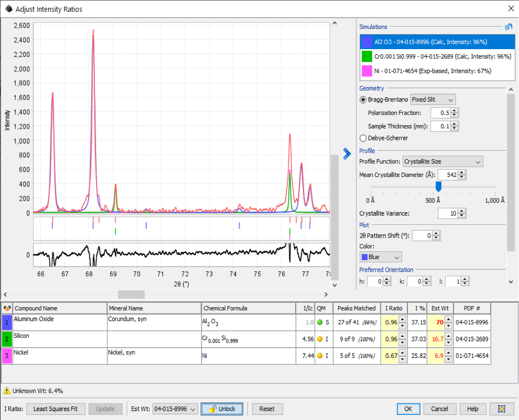Click Polarization Fraction input field
Image resolution: width=519 pixels, height=420 pixels.
coord(440,113)
